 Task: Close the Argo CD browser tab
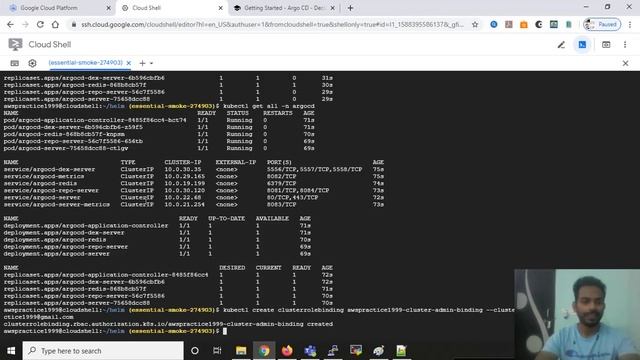tap(332, 8)
